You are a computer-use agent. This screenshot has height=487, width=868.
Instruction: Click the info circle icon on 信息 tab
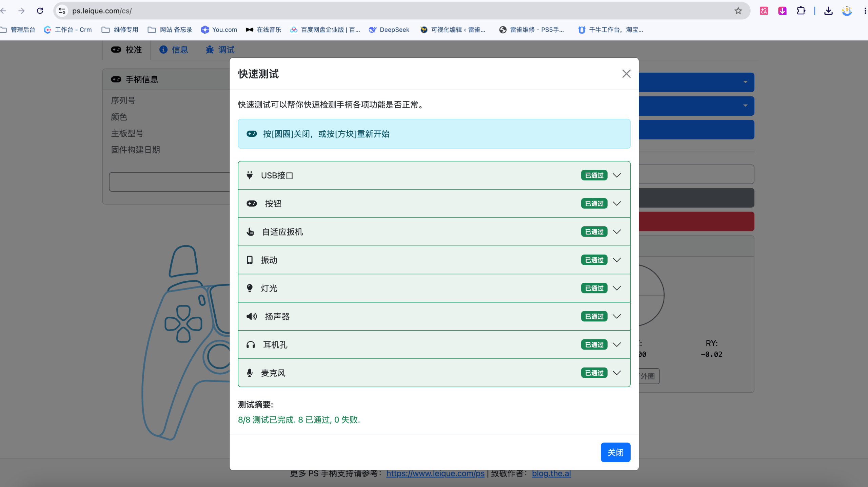click(x=163, y=50)
